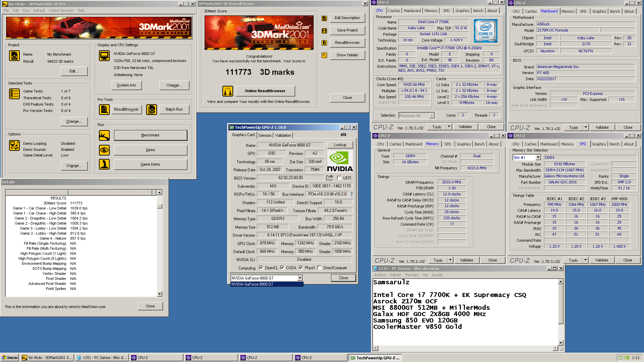Click the Options demo looping icon
Image resolution: width=644 pixels, height=362 pixels.
(14, 145)
